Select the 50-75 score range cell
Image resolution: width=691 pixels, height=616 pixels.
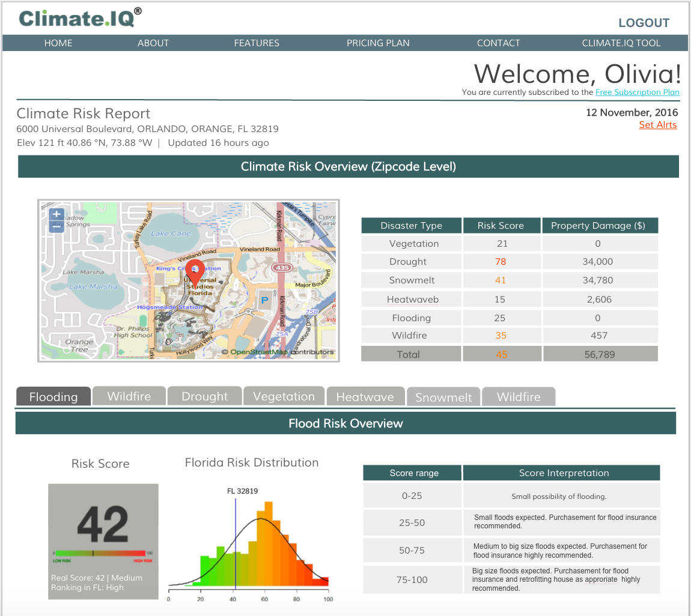[x=412, y=551]
